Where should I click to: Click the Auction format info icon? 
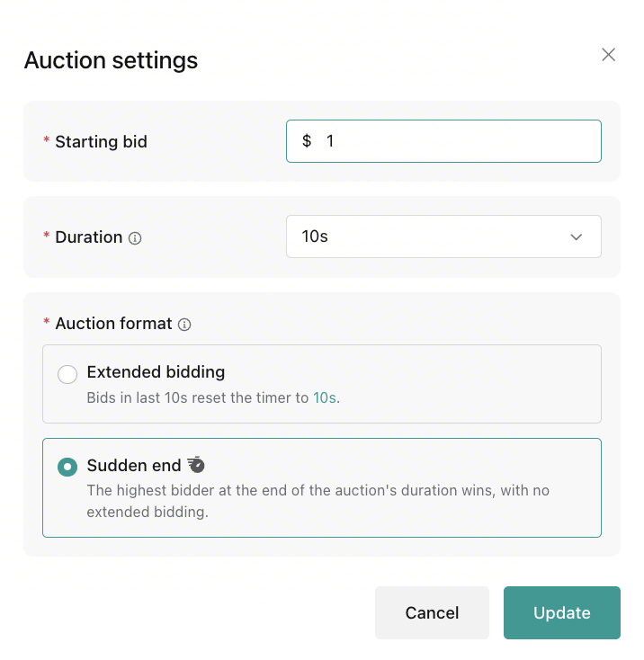click(184, 325)
